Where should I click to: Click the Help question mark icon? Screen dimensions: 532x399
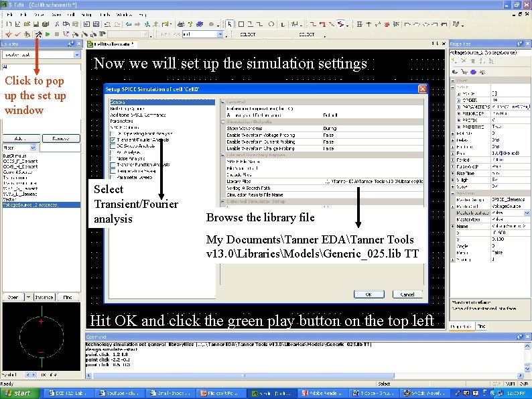point(190,24)
